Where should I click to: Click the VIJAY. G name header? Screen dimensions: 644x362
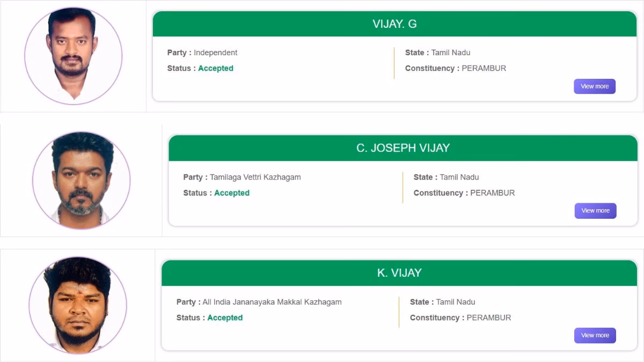click(394, 24)
